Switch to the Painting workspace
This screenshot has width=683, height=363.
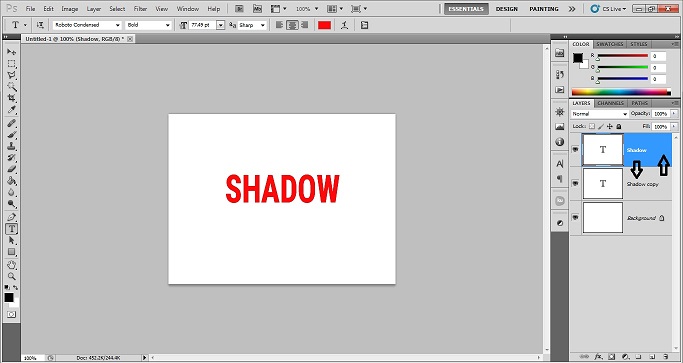(544, 9)
